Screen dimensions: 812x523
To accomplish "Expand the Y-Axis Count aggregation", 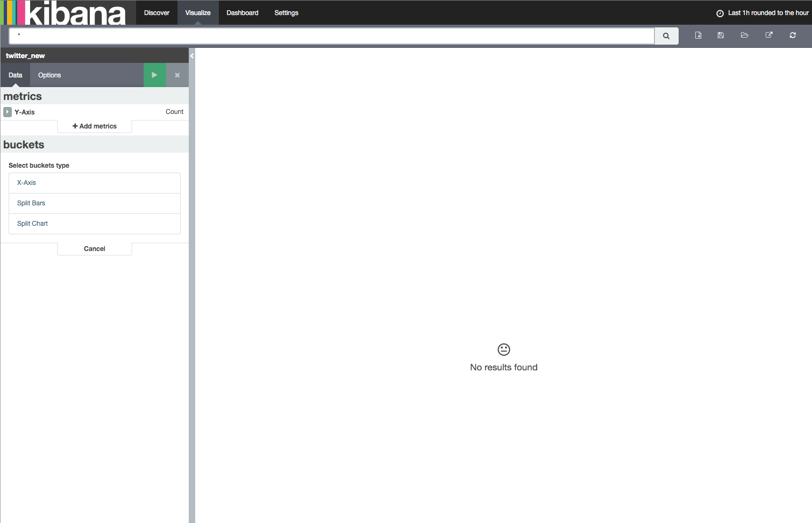I will (x=7, y=112).
